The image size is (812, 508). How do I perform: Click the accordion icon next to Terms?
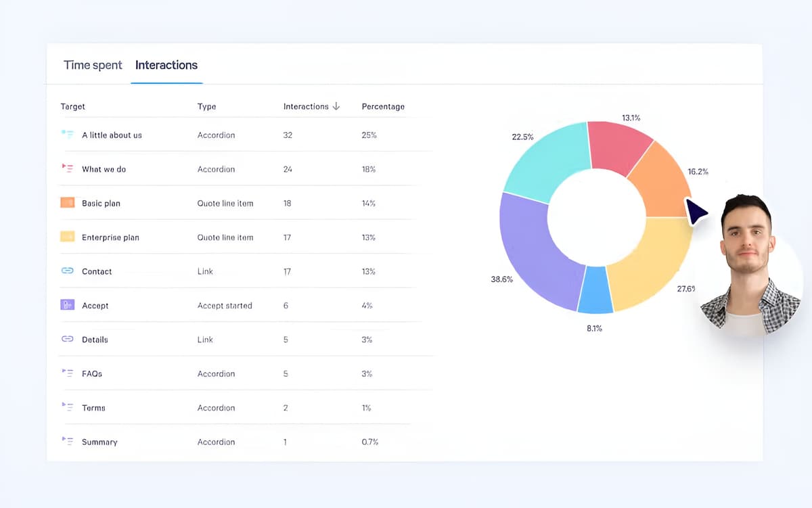click(68, 407)
